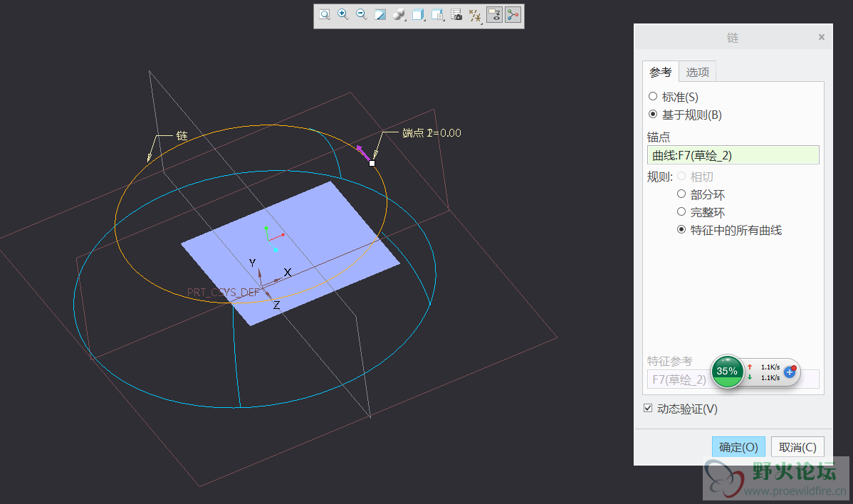Confirm with the 确定(O) button
Image resolution: width=853 pixels, height=504 pixels.
pyautogui.click(x=739, y=447)
